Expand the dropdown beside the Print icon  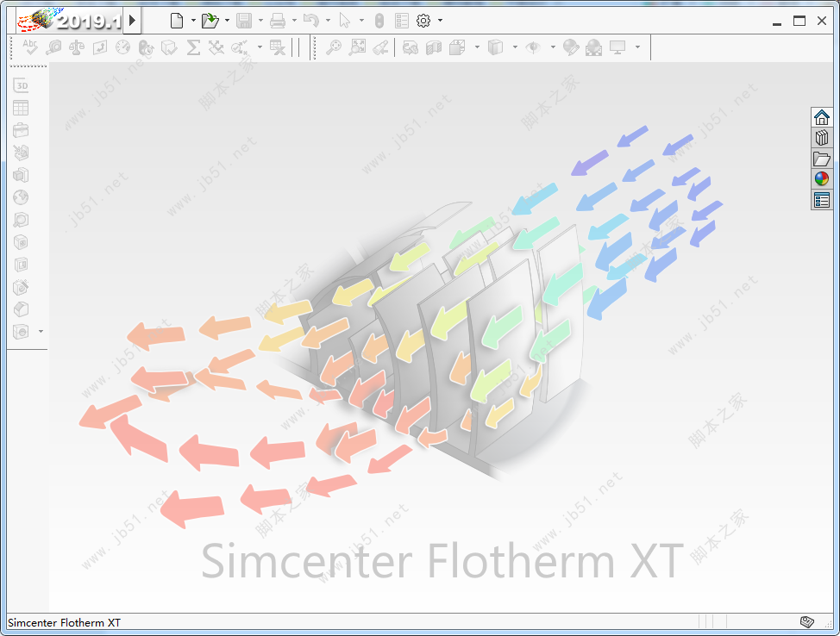(294, 21)
